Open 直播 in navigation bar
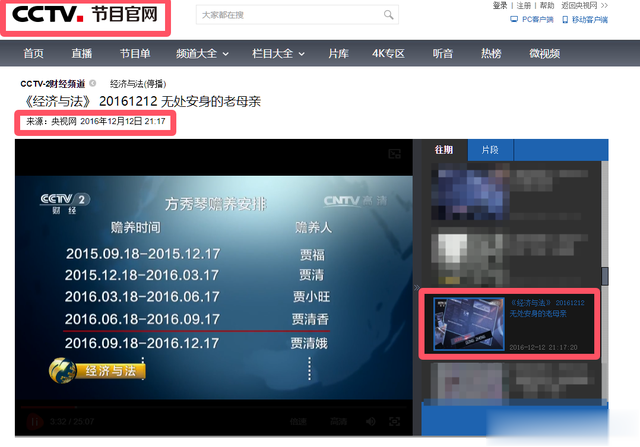640x447 pixels. 82,53
